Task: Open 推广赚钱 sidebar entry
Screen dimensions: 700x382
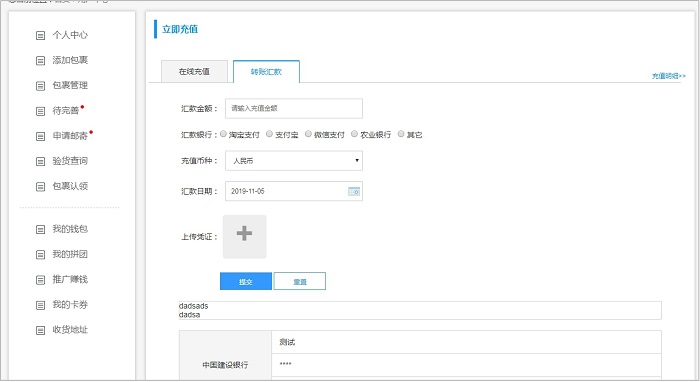Action: [x=70, y=280]
